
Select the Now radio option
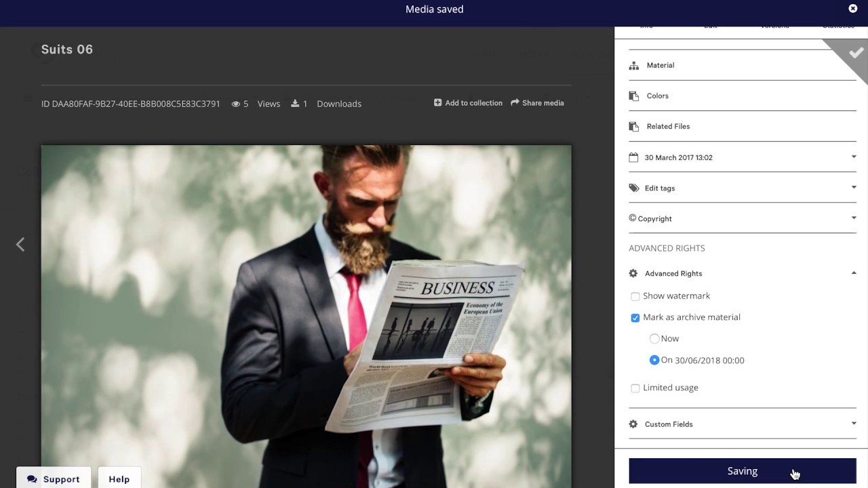[x=654, y=339]
